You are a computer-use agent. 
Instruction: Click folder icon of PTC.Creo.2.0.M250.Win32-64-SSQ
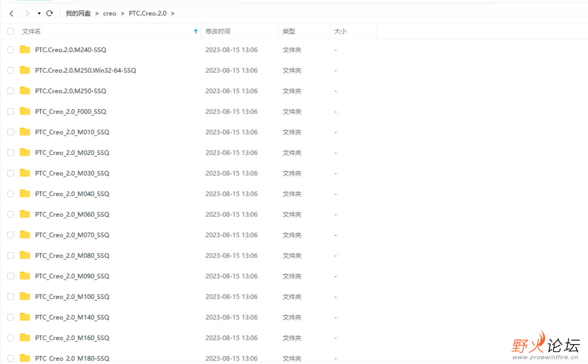coord(25,70)
